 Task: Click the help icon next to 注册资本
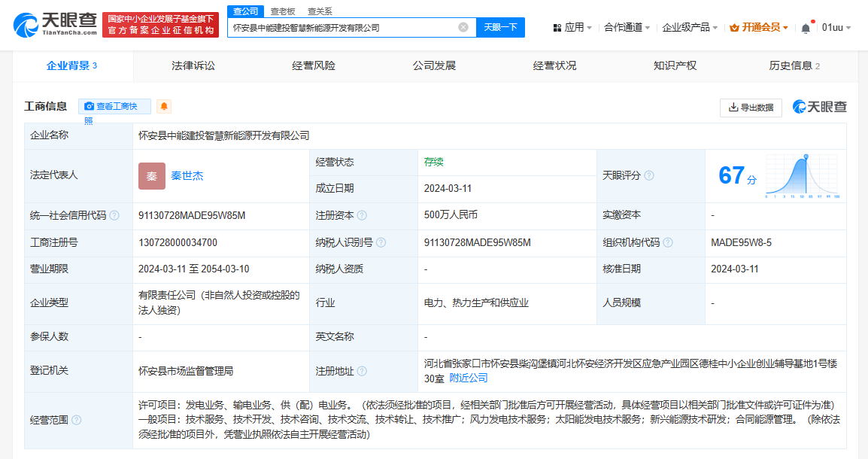[x=362, y=215]
